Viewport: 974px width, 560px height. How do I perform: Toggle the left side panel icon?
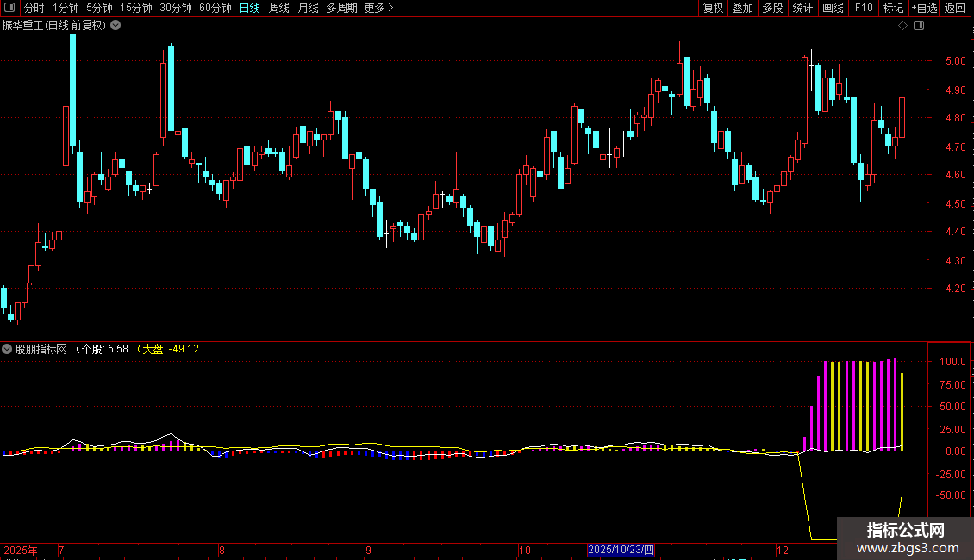(9, 8)
